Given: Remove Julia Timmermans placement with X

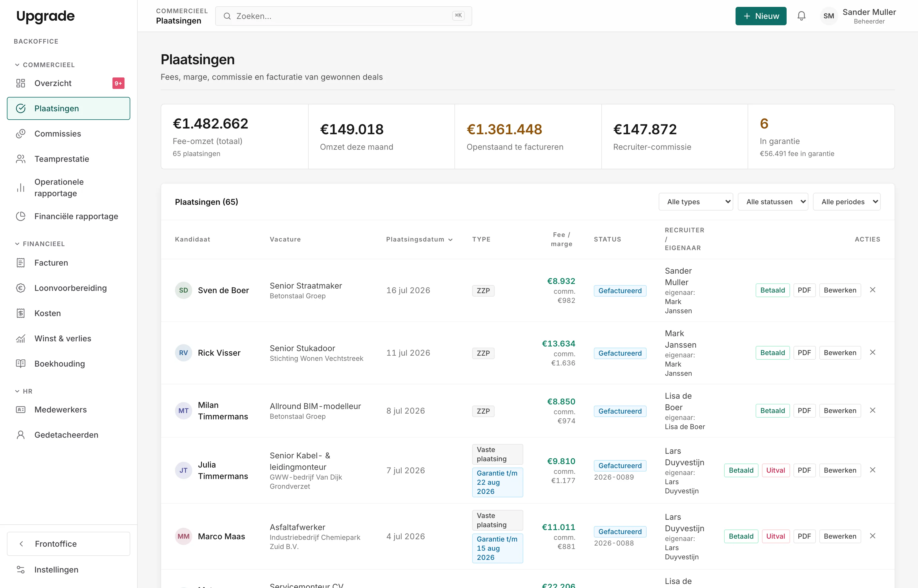Looking at the screenshot, I should (x=873, y=470).
